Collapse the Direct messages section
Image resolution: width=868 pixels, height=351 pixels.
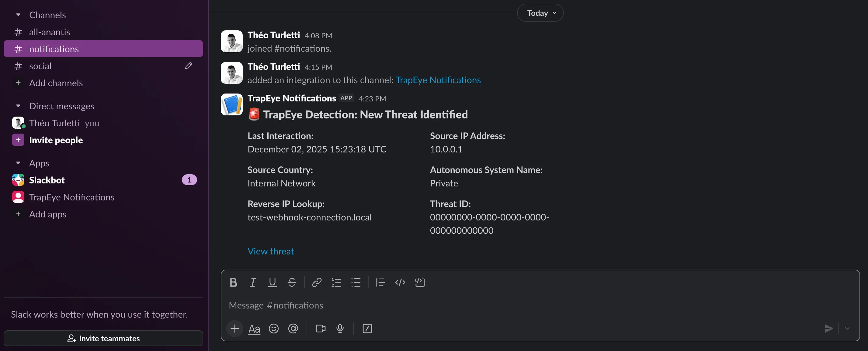[x=18, y=106]
